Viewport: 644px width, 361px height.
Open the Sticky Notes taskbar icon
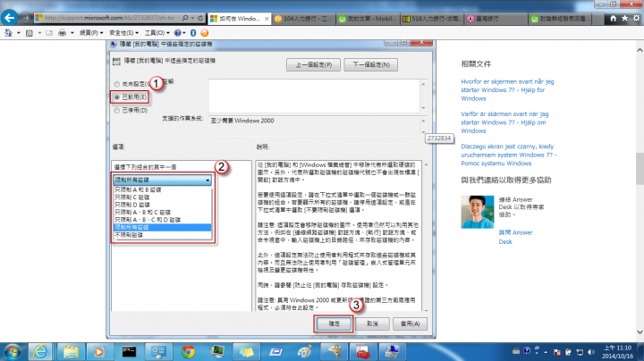247,352
